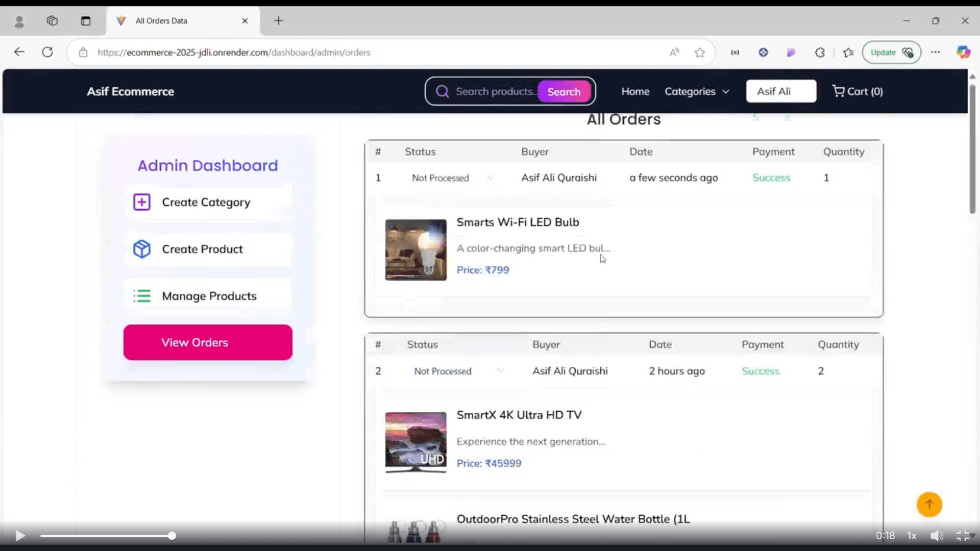Open the Copilot icon
The image size is (980, 551).
964,52
